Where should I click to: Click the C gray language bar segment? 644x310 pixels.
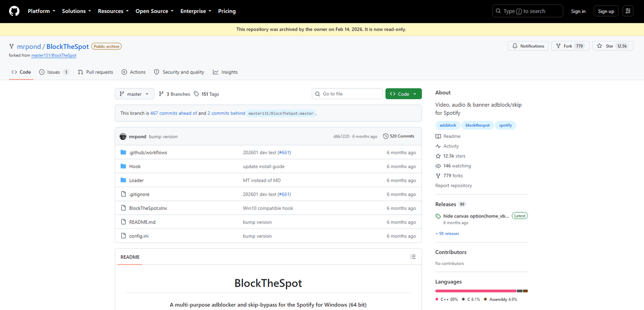[x=520, y=291]
